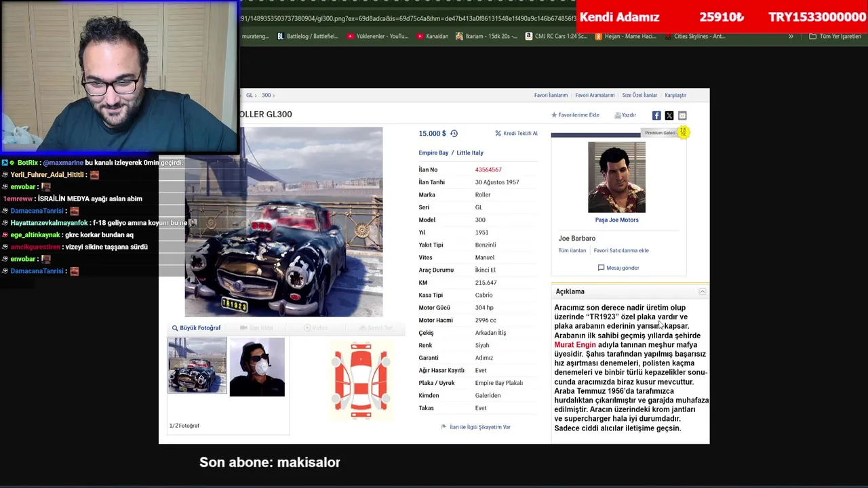Select the car photo thumbnail

197,366
